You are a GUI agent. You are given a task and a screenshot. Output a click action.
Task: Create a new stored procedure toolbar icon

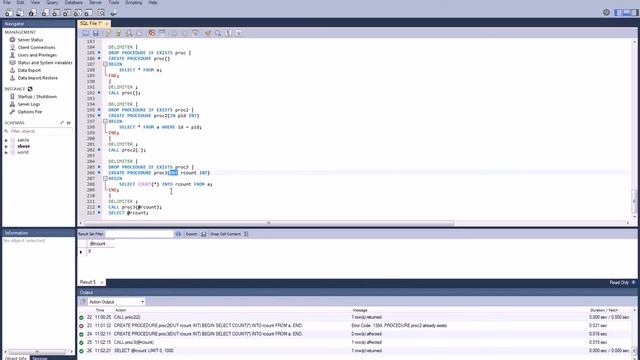pyautogui.click(x=78, y=13)
